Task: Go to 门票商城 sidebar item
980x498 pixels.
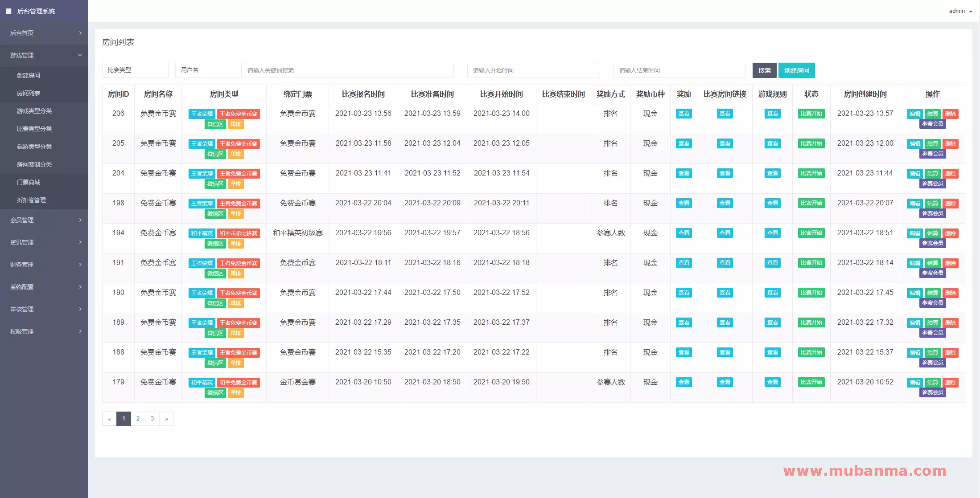Action: (x=29, y=182)
